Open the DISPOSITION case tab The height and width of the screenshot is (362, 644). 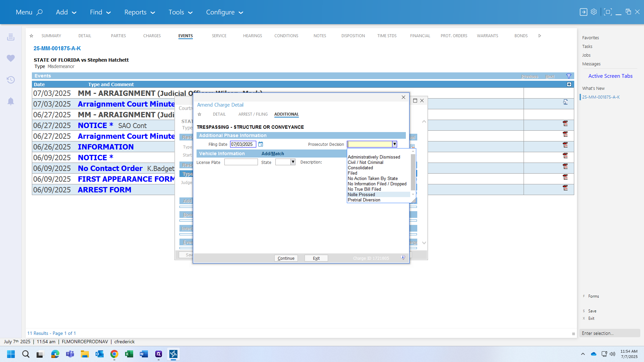click(353, 36)
